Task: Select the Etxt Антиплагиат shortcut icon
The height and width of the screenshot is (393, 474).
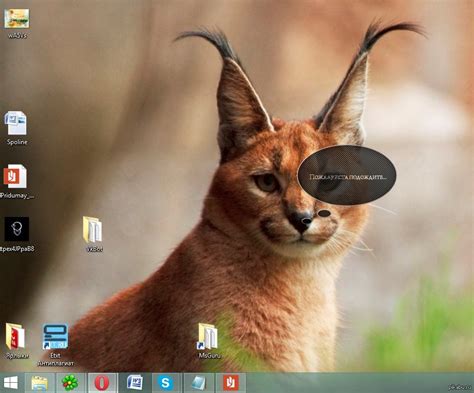Action: [x=55, y=337]
